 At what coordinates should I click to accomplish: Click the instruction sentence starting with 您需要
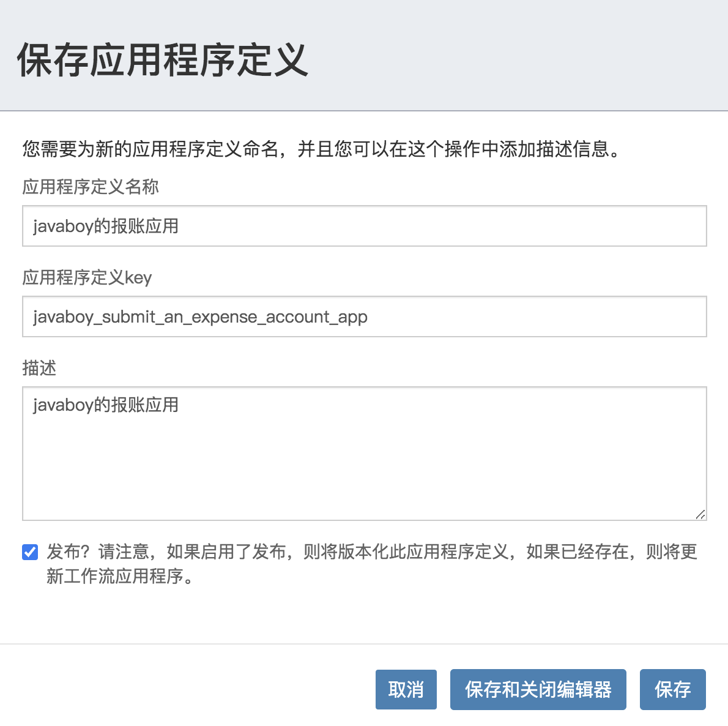322,149
